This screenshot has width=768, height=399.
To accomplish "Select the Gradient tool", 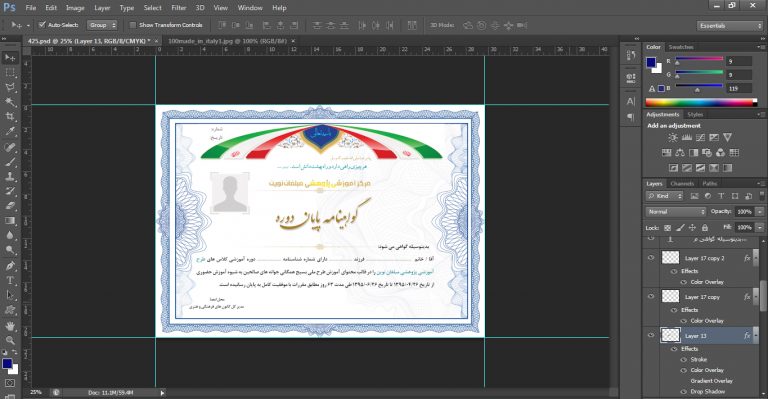I will tap(10, 220).
